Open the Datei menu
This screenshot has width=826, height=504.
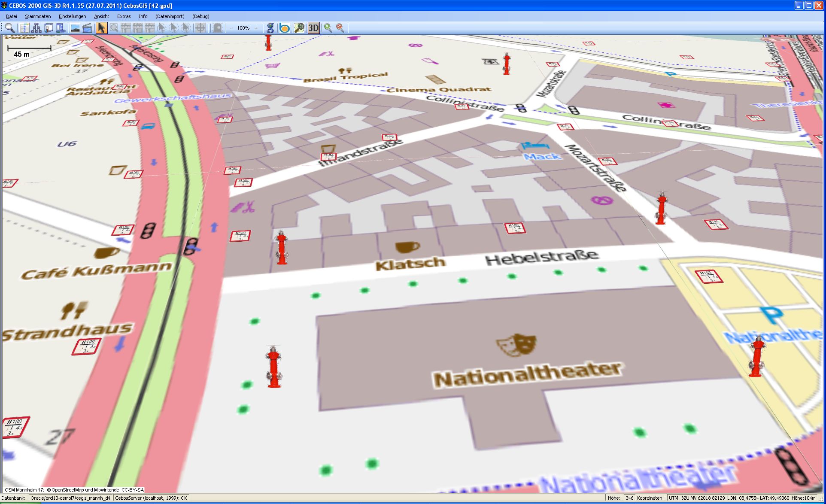point(12,16)
